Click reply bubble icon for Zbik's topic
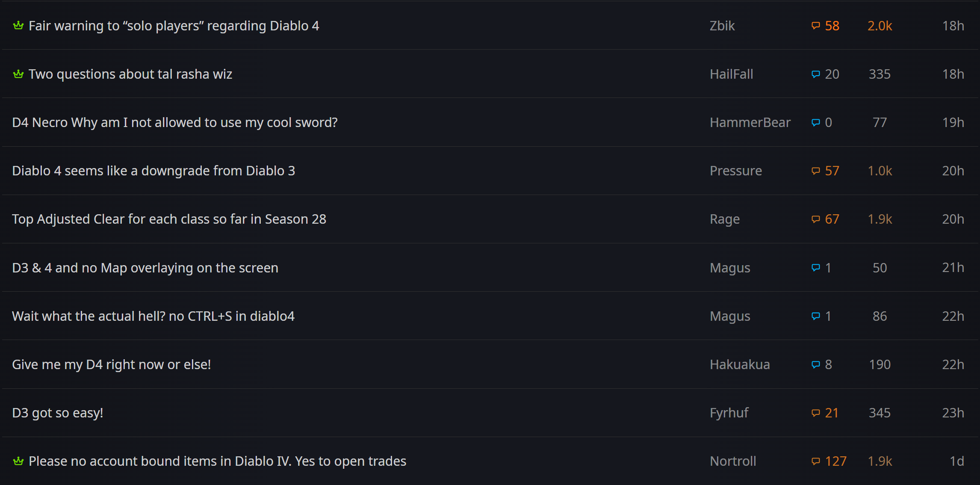This screenshot has height=485, width=980. (x=816, y=26)
